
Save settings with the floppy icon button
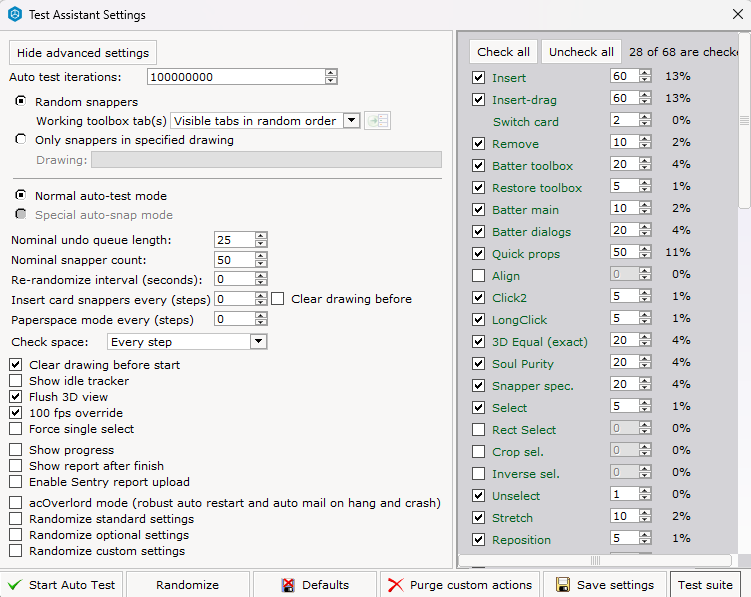[x=605, y=585]
